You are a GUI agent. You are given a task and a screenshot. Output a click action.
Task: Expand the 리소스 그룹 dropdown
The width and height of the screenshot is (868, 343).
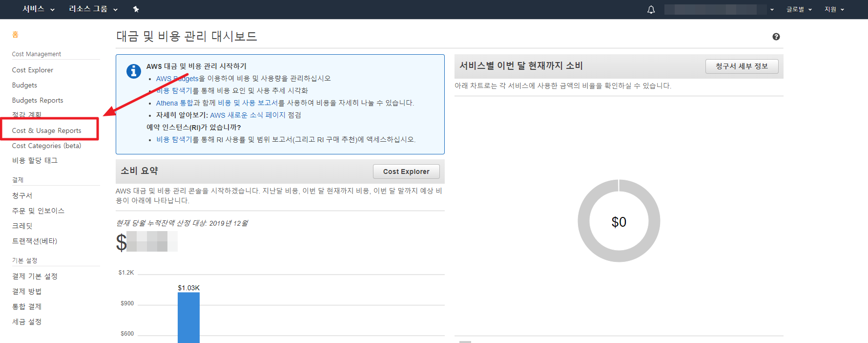click(x=93, y=9)
